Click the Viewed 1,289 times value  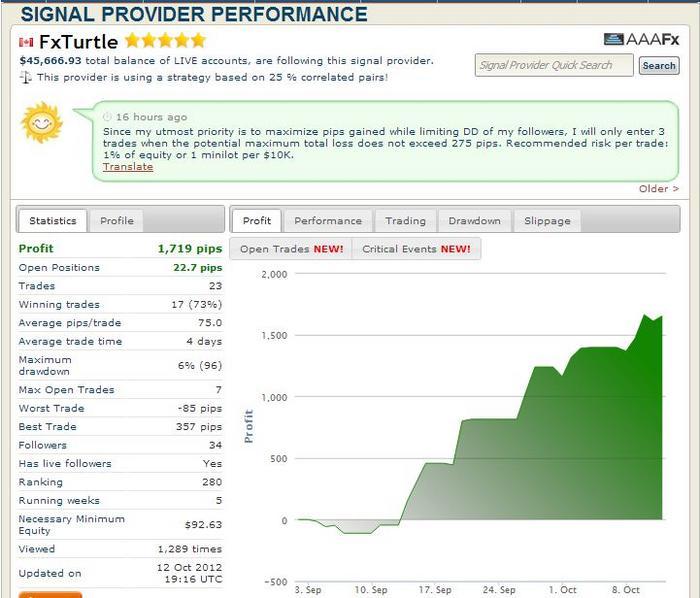190,549
